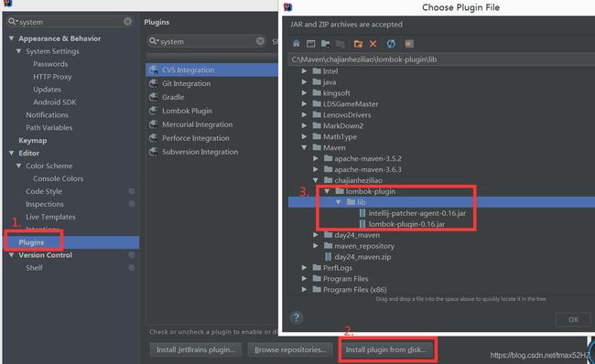
Task: Collapse the lombok-plugin folder
Action: (x=327, y=191)
